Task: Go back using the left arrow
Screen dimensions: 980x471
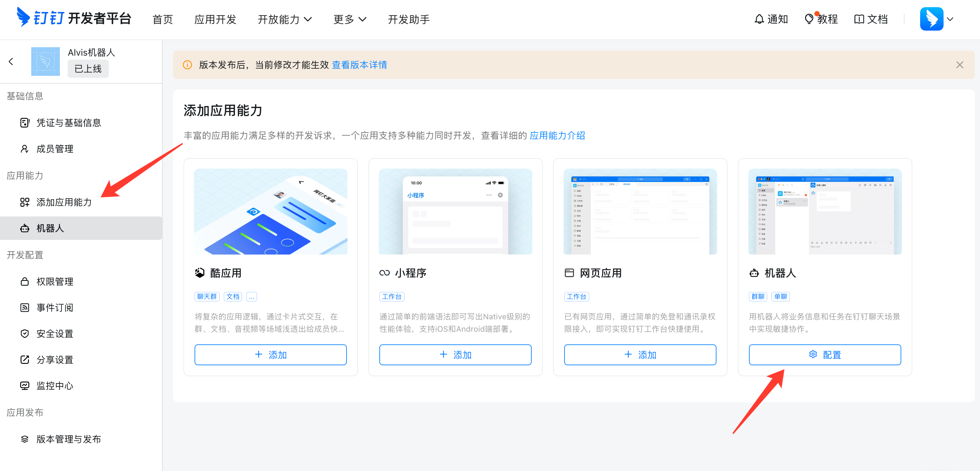Action: tap(11, 62)
